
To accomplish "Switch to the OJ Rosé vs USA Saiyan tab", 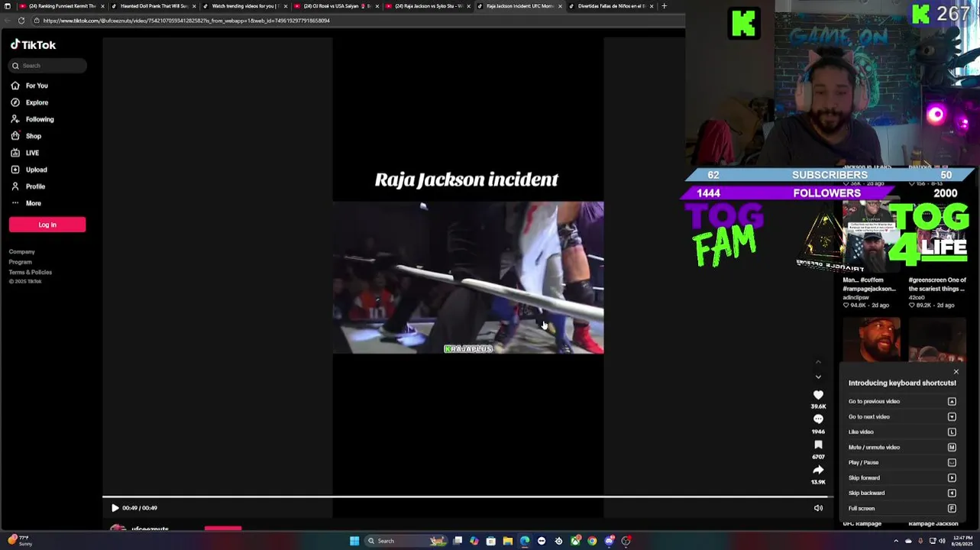I will coord(336,6).
